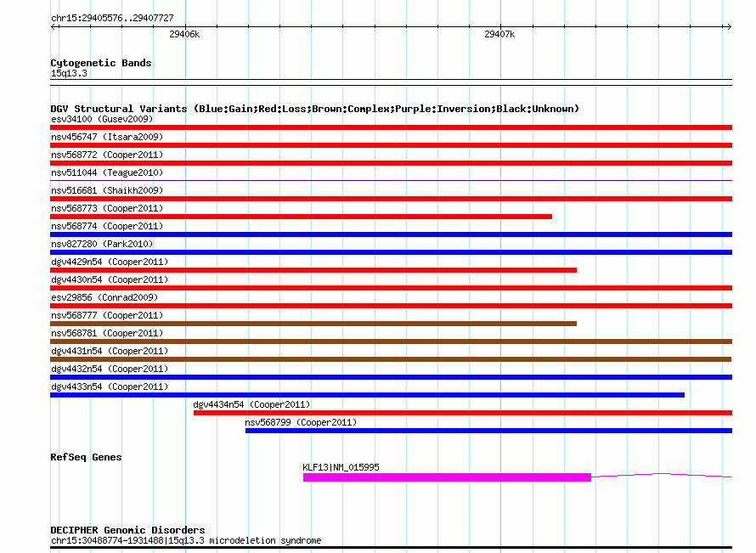Screen dimensions: 756x553
Task: Select the blue gain bar for dgv4432n54
Action: (x=391, y=377)
